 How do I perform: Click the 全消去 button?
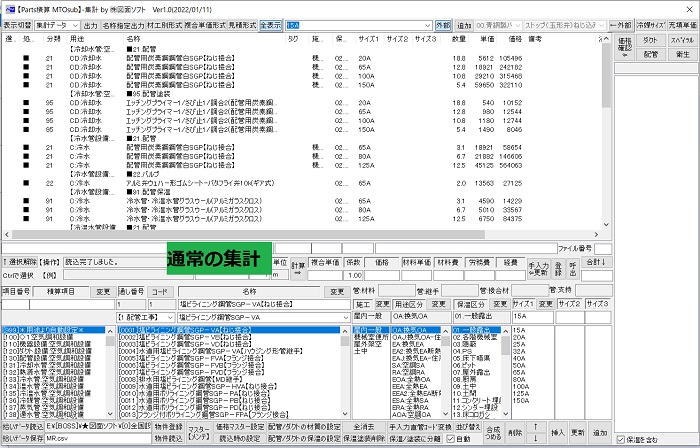pos(363,427)
